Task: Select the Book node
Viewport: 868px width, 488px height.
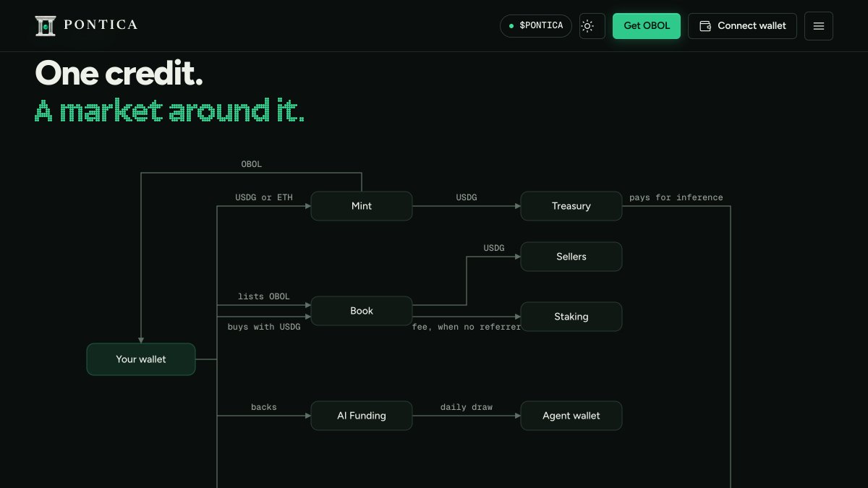Action: [x=362, y=311]
